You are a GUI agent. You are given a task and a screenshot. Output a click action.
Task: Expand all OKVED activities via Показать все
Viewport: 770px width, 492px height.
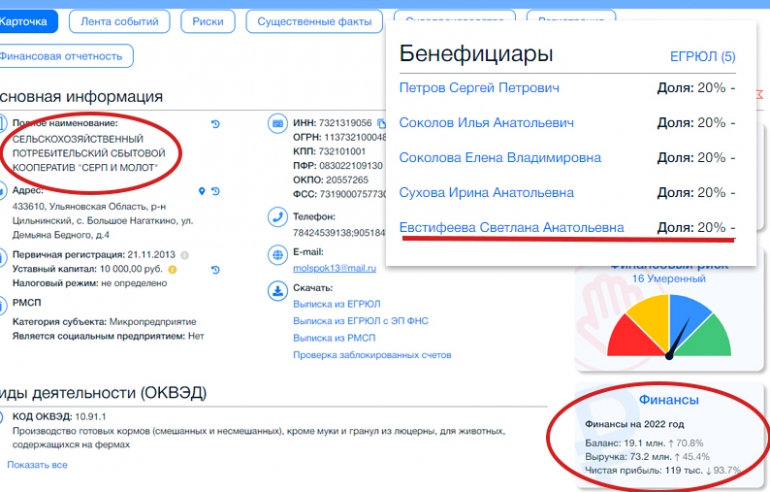click(37, 465)
